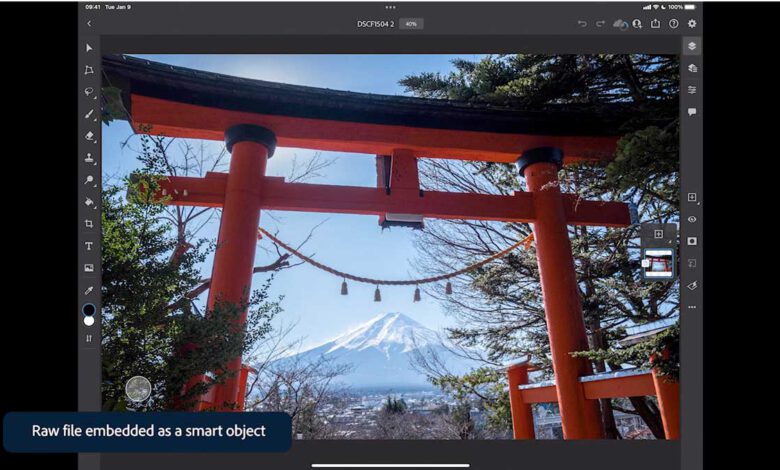The image size is (780, 470).
Task: Open the layer properties panel
Action: click(692, 90)
